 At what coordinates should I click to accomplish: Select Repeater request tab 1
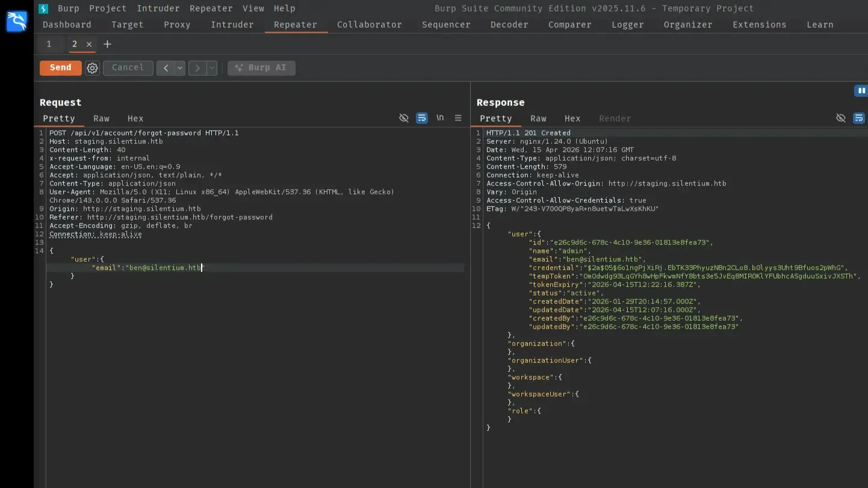(x=49, y=44)
